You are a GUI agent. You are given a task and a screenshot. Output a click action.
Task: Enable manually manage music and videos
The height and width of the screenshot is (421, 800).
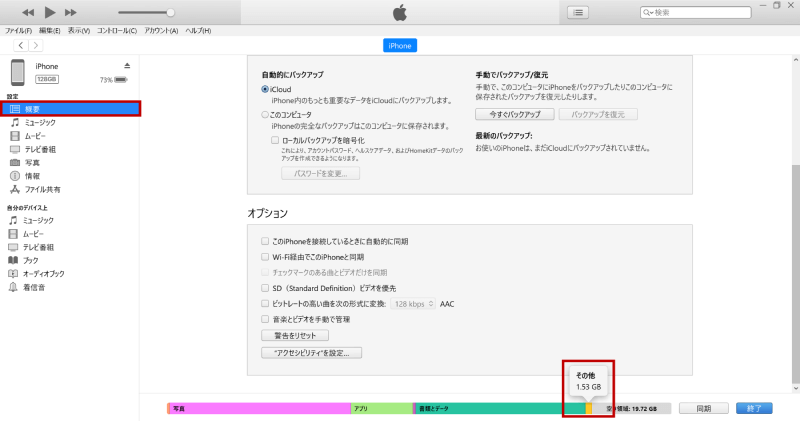[x=265, y=319]
